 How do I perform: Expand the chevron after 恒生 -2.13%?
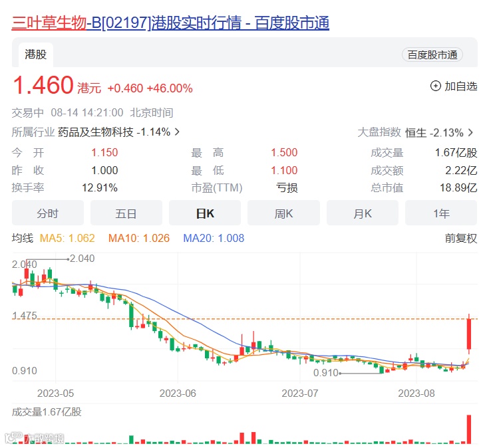[471, 133]
